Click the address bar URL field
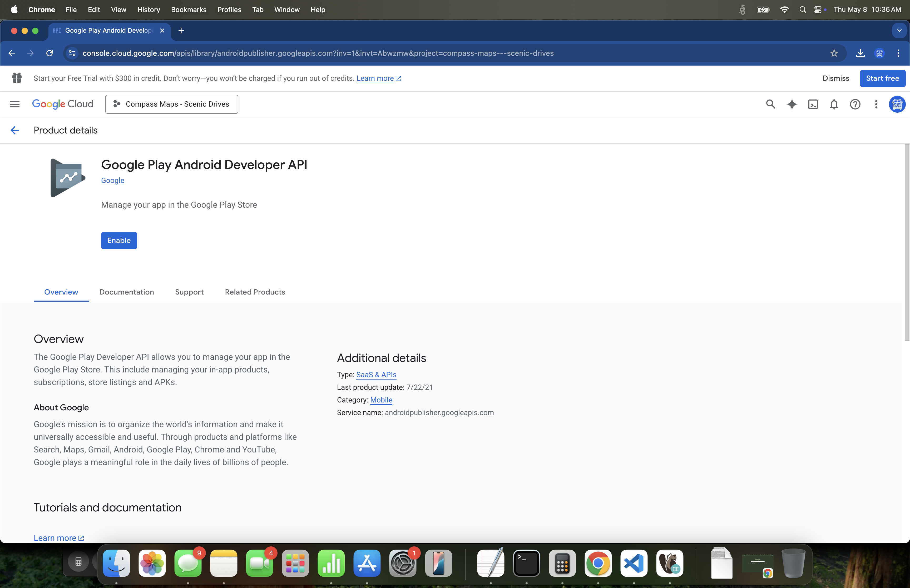Screen dimensions: 910x588 454,53
